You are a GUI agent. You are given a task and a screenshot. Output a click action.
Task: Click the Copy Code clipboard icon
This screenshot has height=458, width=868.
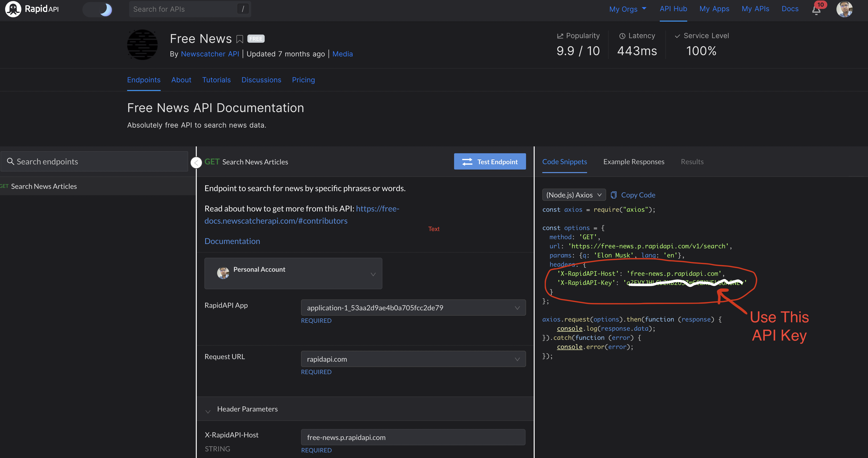613,195
